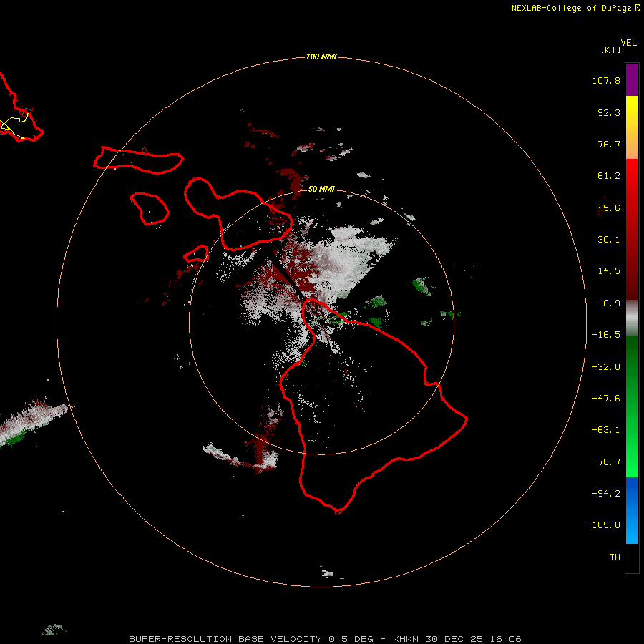Screen dimensions: 644x644
Task: Select the 45.6 scale value
Action: [609, 208]
